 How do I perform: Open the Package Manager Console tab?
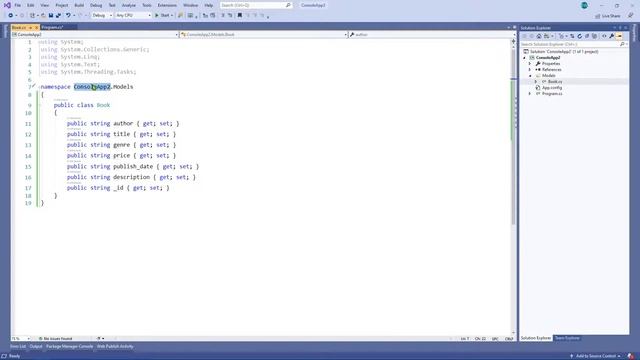click(69, 347)
